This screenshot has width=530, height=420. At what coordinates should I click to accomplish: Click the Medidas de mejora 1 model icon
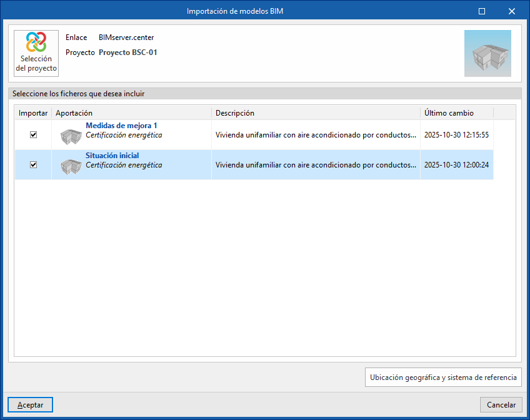click(71, 136)
